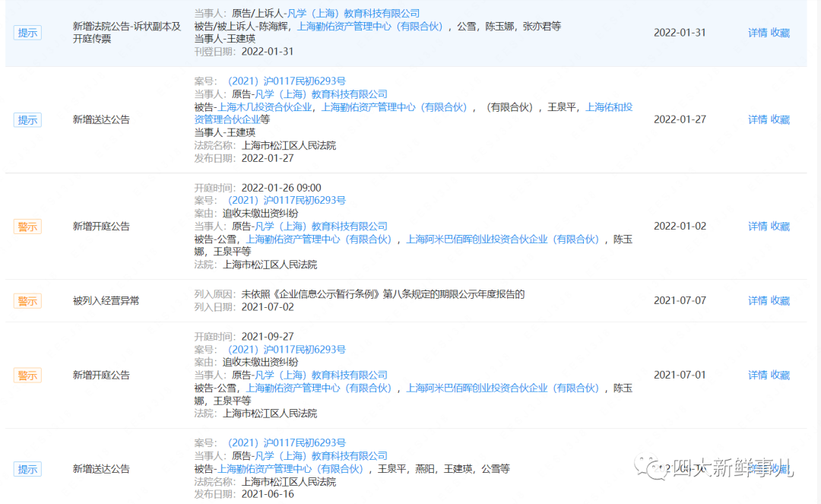Select 新增送达公告 title on the 2022-01-27 row
The image size is (821, 504).
coord(101,120)
